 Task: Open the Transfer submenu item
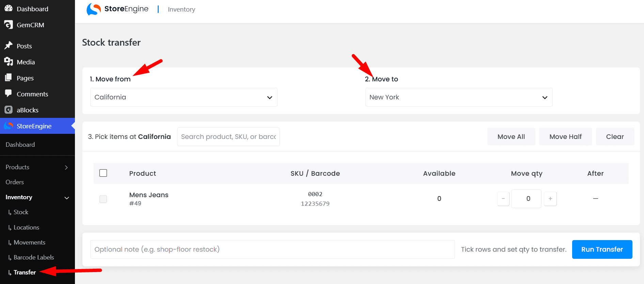[25, 272]
